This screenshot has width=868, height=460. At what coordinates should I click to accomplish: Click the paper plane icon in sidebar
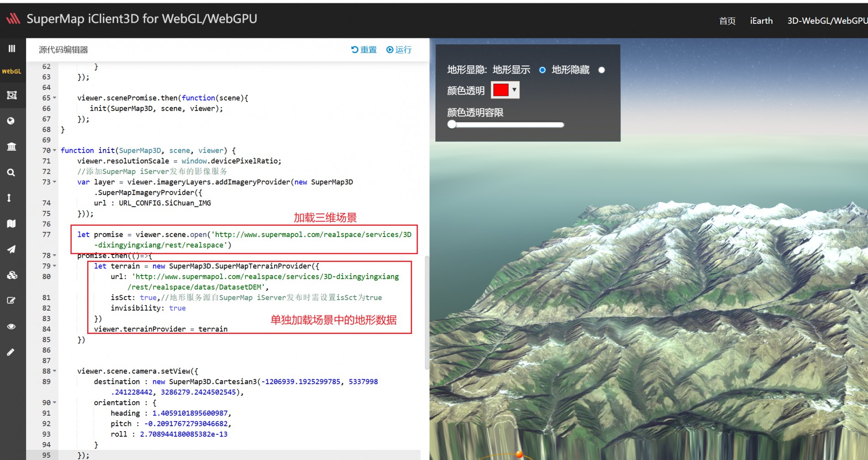tap(11, 249)
